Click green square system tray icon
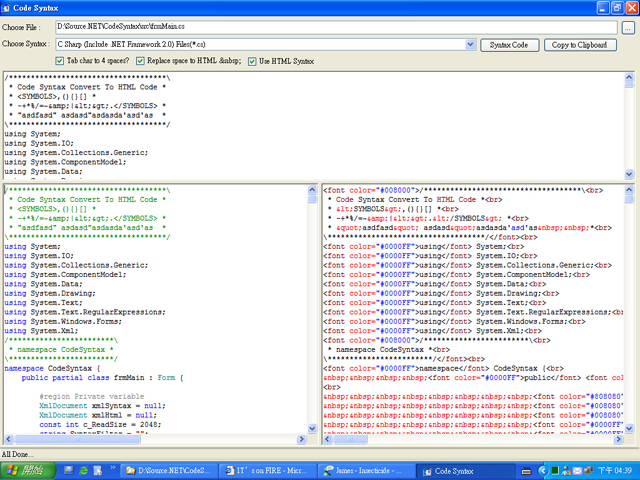The width and height of the screenshot is (640, 480). tap(555, 471)
